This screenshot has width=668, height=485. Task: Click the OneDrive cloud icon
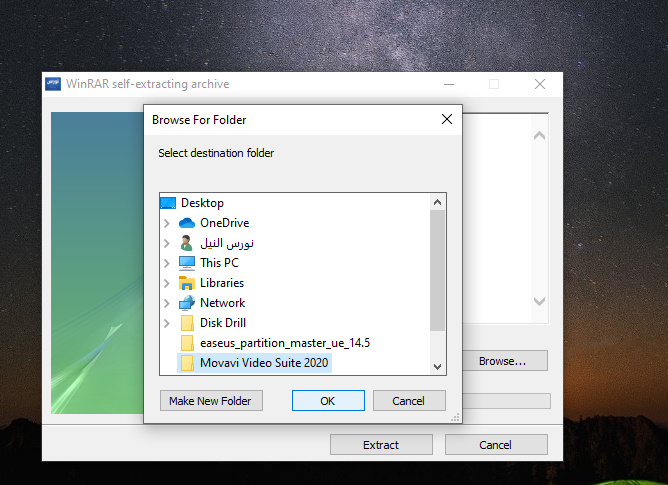tap(187, 223)
